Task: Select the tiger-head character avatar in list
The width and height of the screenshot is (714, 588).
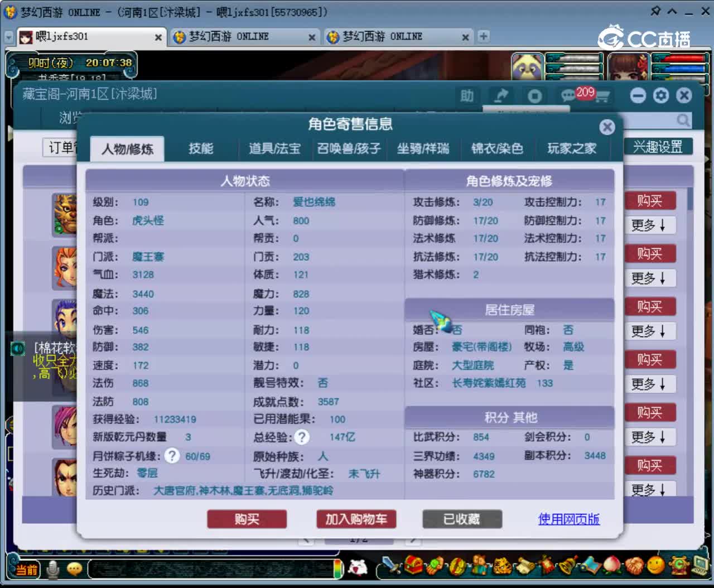Action: point(65,214)
